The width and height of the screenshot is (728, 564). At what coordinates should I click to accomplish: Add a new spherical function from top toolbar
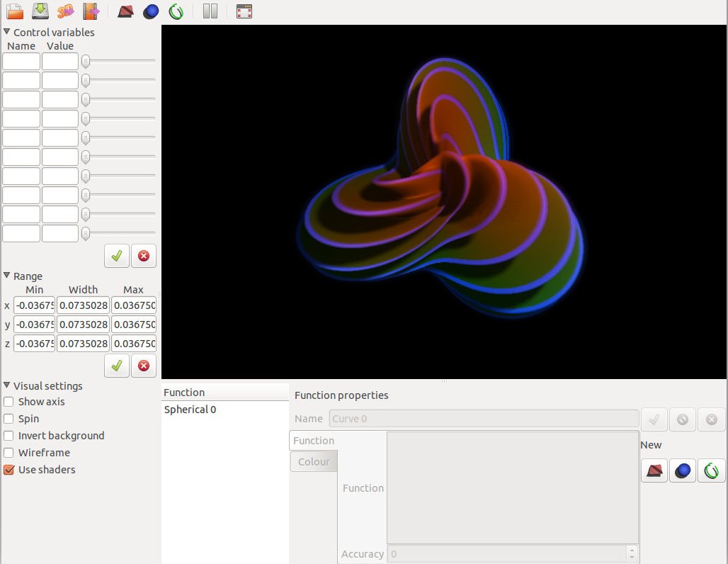click(151, 11)
